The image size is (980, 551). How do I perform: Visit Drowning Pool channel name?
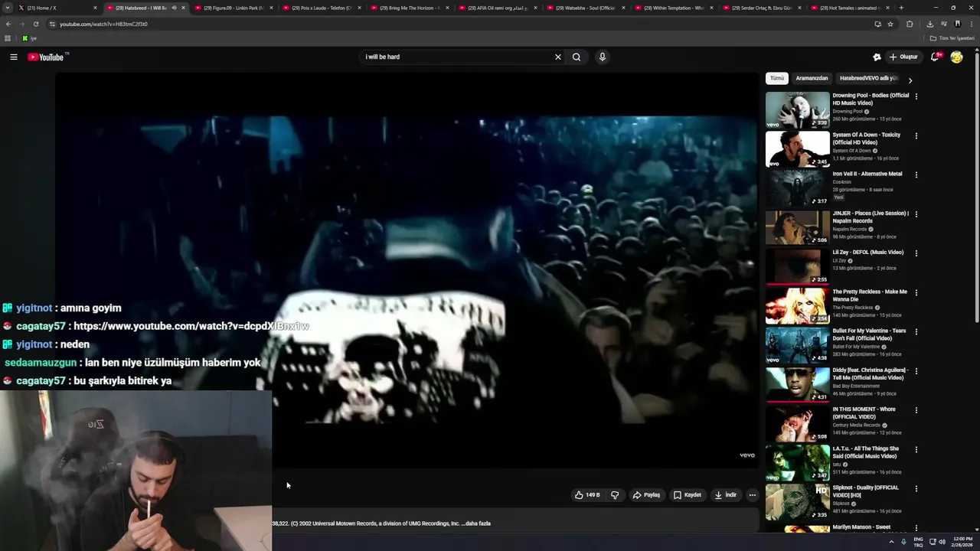coord(848,112)
